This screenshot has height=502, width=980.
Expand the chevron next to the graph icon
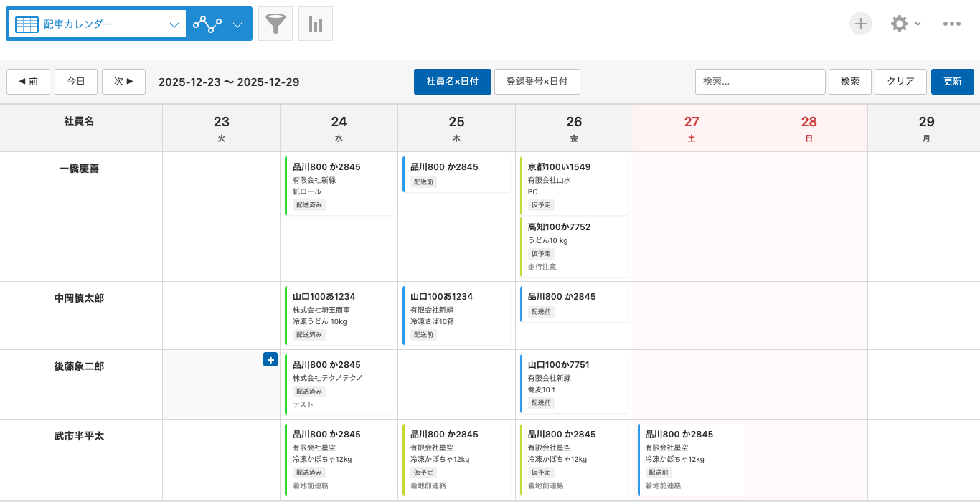237,24
